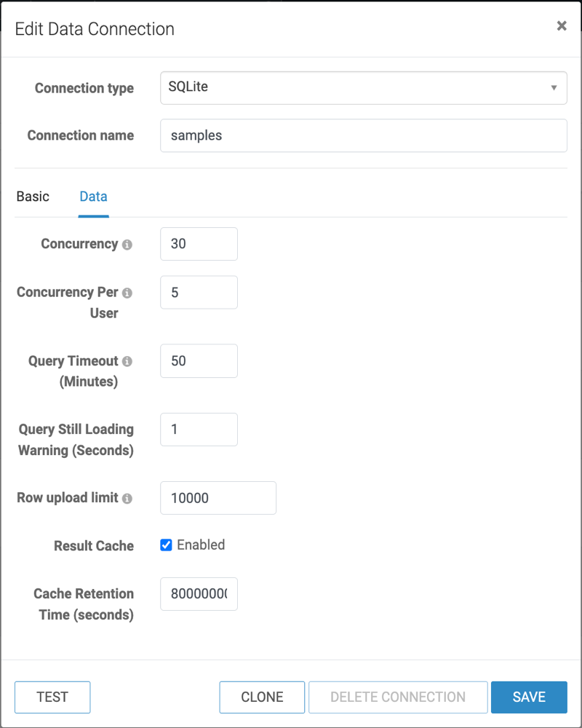
Task: Click the dropdown arrow next to SQLite
Action: pyautogui.click(x=554, y=88)
